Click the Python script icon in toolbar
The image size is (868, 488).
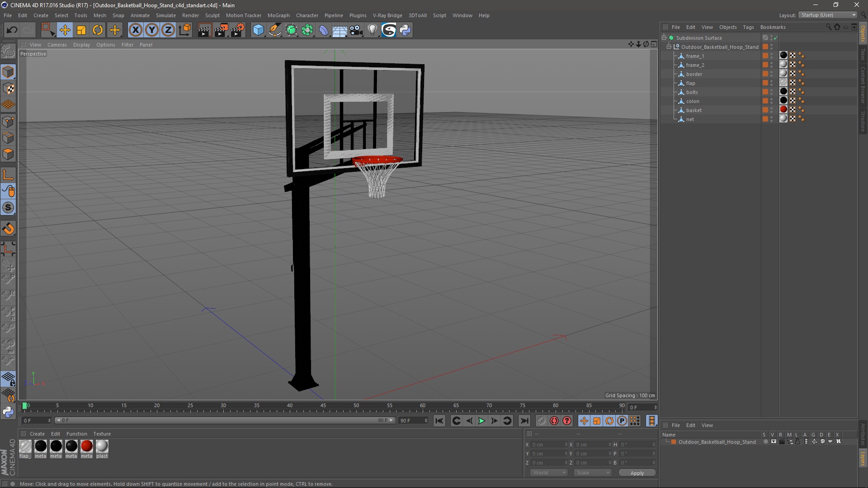click(405, 30)
